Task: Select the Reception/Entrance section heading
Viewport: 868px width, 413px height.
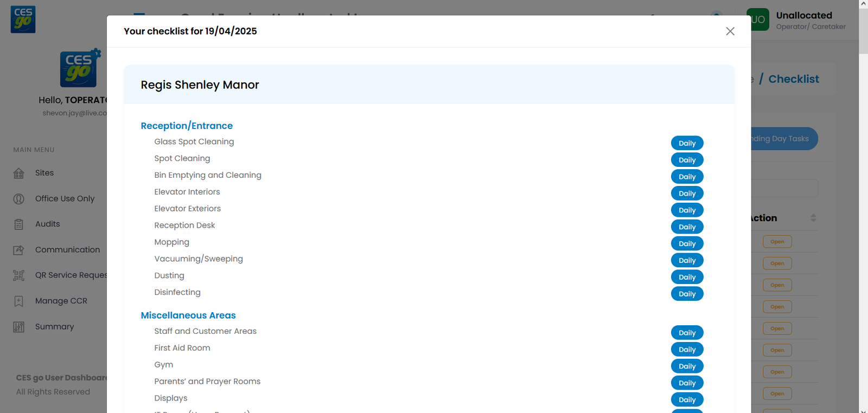Action: coord(187,126)
